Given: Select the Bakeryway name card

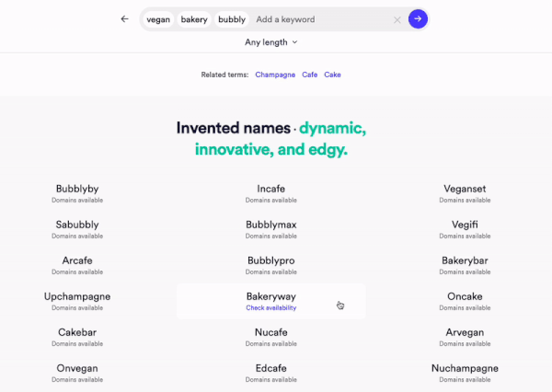Looking at the screenshot, I should tap(271, 301).
